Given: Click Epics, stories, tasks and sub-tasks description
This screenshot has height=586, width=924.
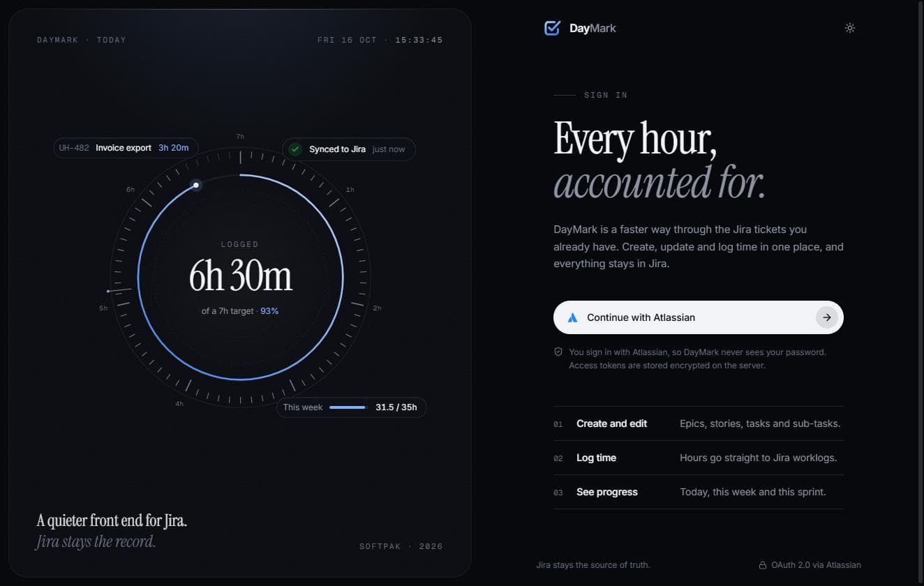Looking at the screenshot, I should 760,423.
